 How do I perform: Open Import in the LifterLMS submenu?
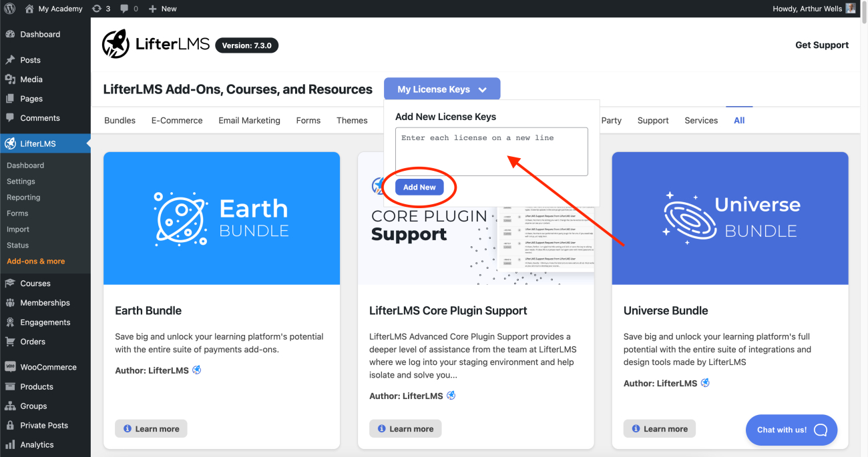18,230
